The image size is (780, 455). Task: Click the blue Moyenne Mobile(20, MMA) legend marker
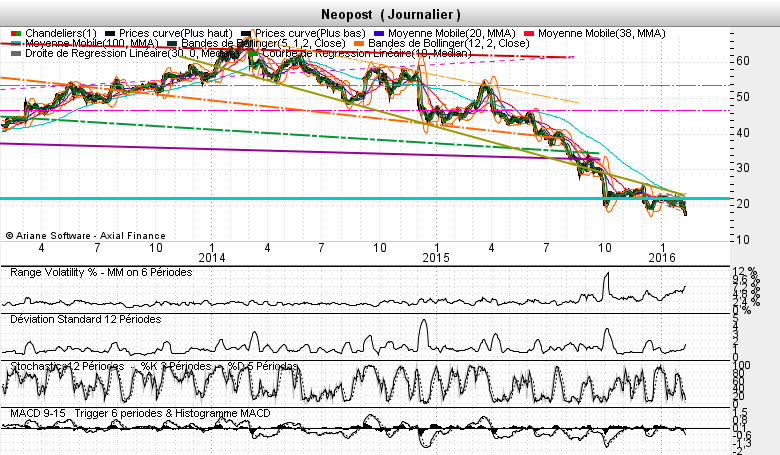point(380,33)
